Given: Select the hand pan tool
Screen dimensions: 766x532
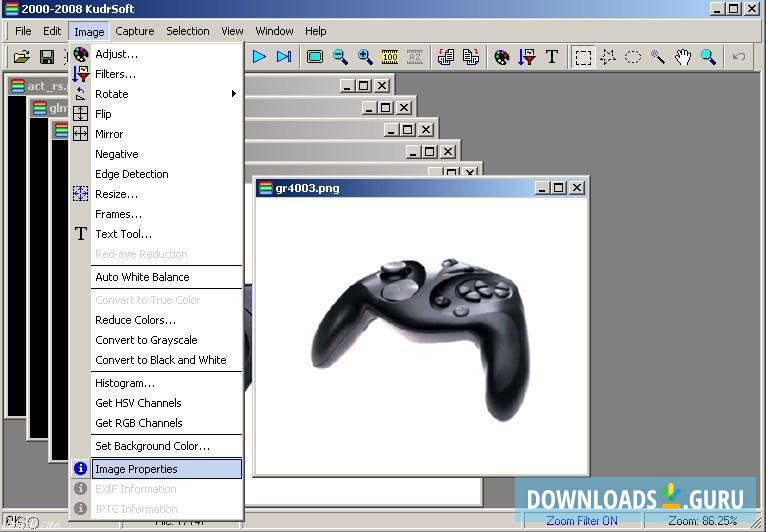Looking at the screenshot, I should (683, 57).
